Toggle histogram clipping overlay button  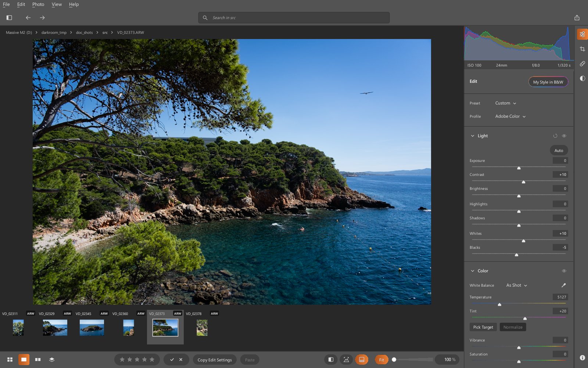point(346,360)
